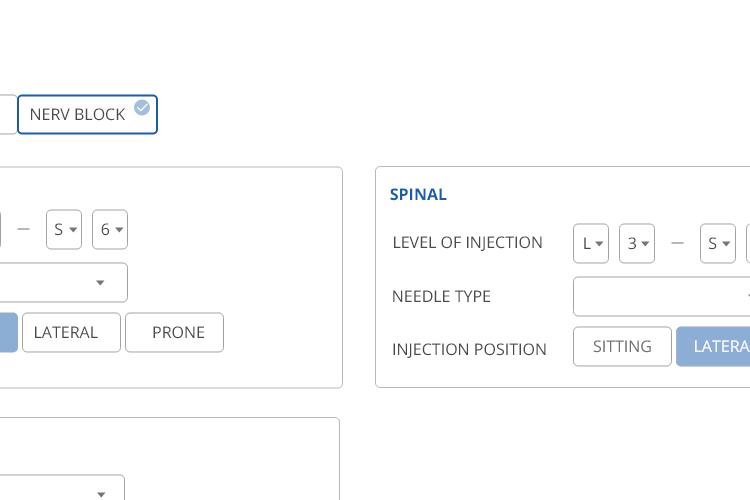The width and height of the screenshot is (750, 500).
Task: Click the cut-off button left of NERV BLOCK
Action: [8, 114]
